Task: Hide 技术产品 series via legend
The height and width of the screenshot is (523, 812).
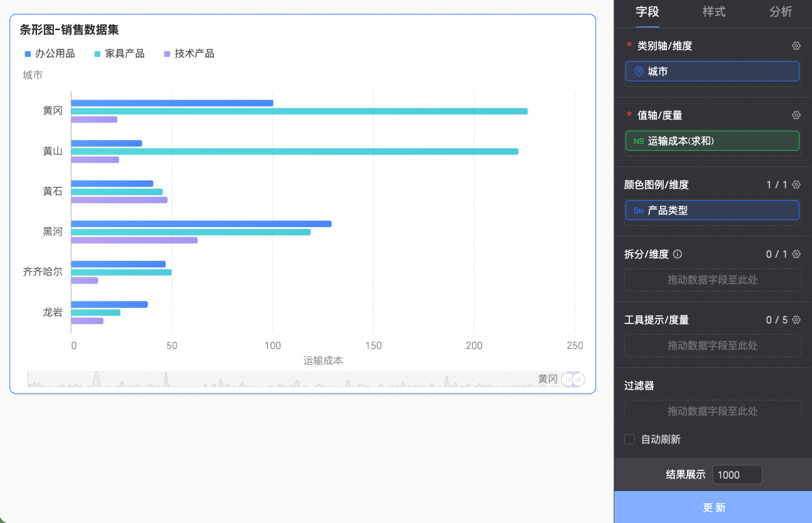Action: (188, 54)
